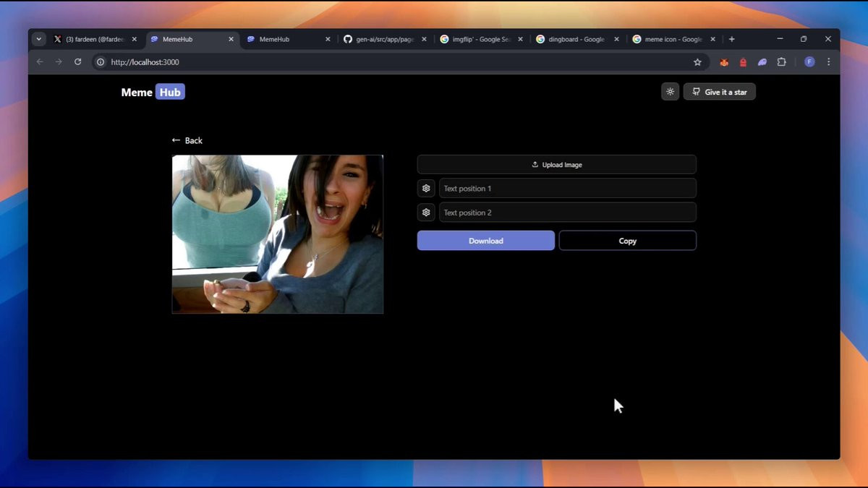
Task: Open the Chrome three-dot menu
Action: click(x=828, y=62)
